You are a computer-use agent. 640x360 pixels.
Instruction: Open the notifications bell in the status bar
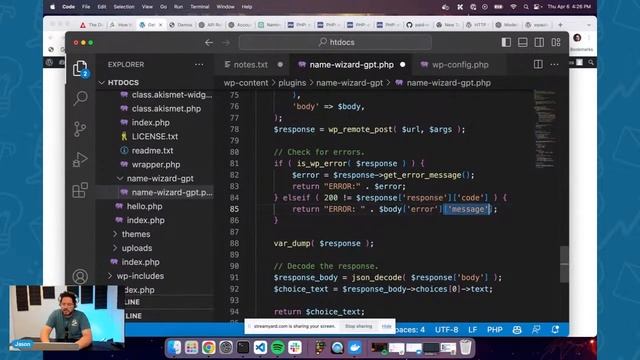pyautogui.click(x=555, y=329)
